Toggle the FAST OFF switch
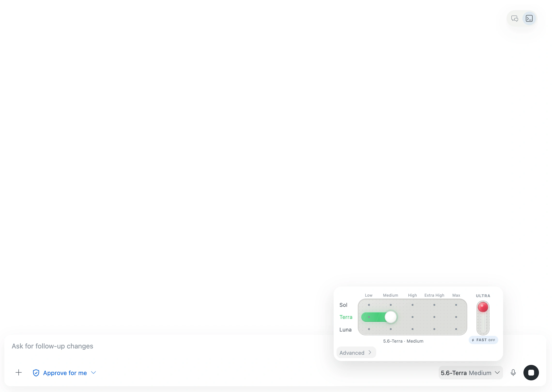 click(483, 340)
